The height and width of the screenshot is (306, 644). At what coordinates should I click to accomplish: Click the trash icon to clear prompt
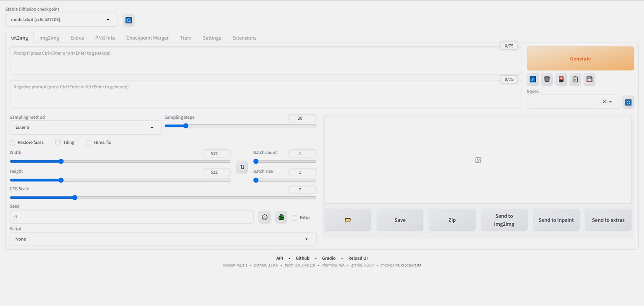pyautogui.click(x=547, y=79)
